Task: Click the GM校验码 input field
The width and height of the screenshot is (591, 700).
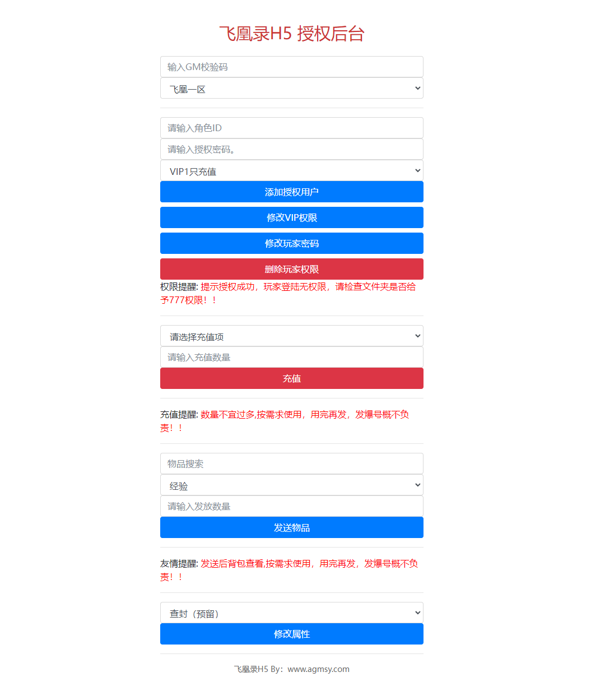Action: click(x=291, y=67)
